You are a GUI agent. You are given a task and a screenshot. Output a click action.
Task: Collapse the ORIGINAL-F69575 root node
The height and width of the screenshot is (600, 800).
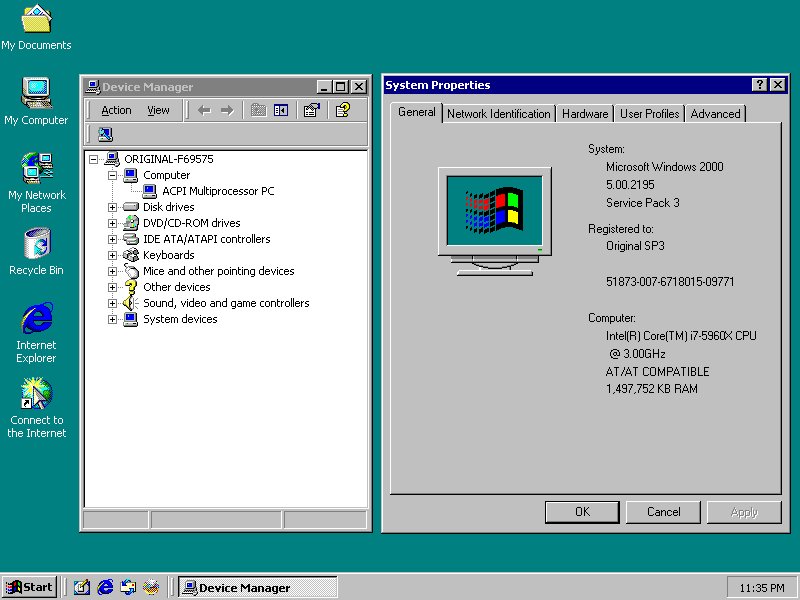point(93,159)
